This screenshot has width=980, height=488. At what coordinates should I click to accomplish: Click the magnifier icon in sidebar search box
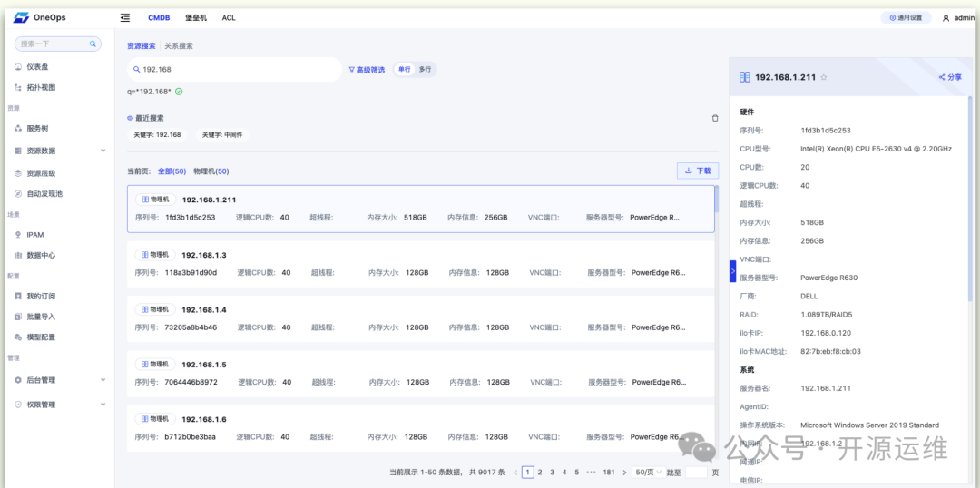tap(92, 44)
